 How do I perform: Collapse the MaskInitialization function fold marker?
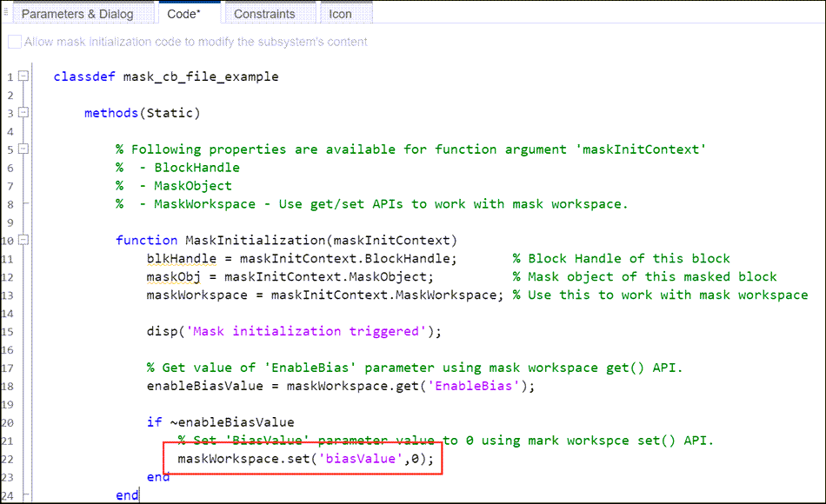(23, 240)
